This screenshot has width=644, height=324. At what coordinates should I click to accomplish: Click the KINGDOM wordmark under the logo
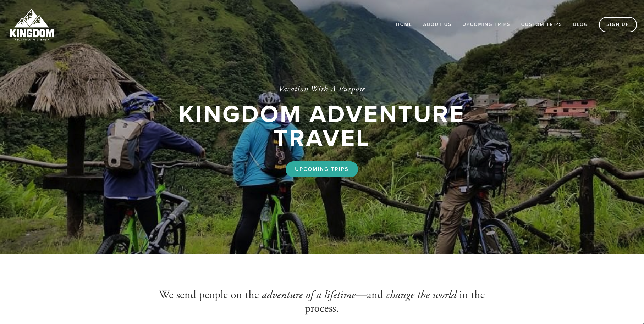coord(32,33)
